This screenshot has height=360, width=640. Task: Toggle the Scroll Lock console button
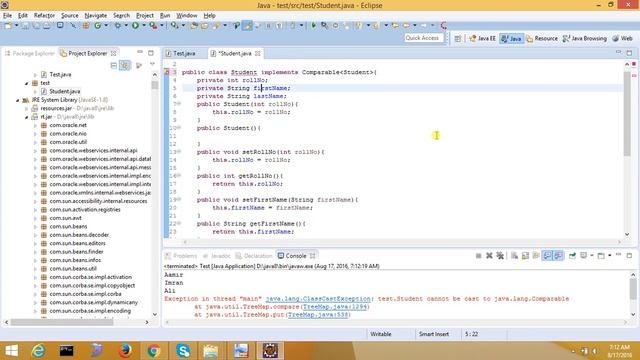click(525, 256)
